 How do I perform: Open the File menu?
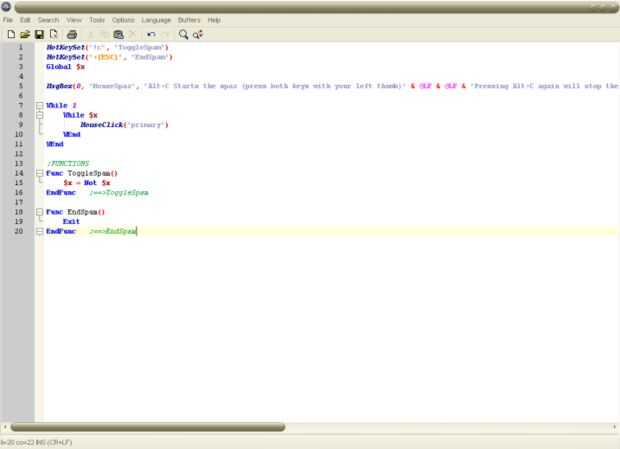click(8, 20)
